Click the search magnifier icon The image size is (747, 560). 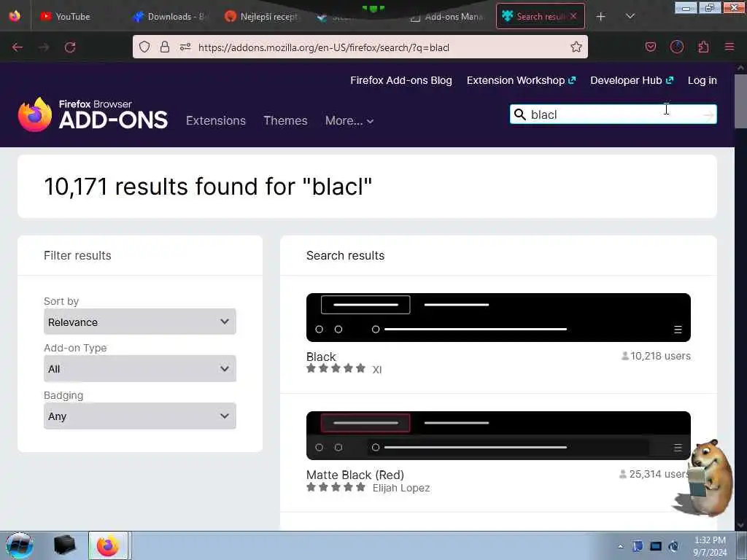pyautogui.click(x=520, y=114)
